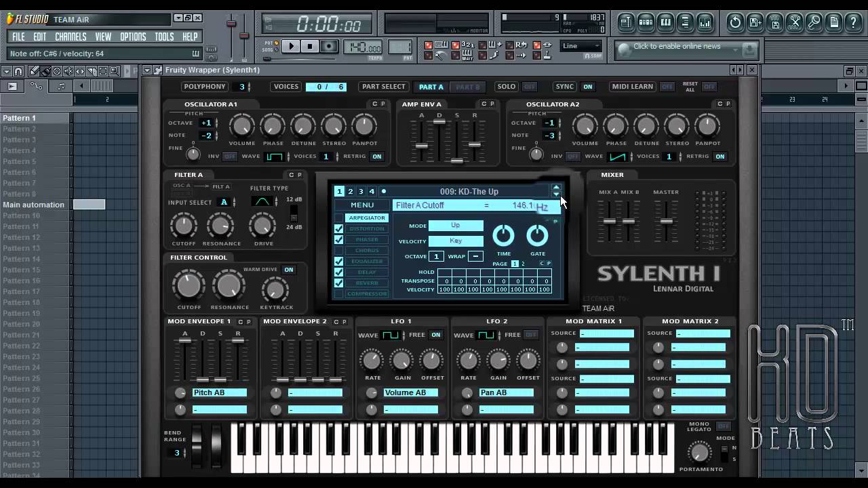The image size is (868, 488).
Task: Open the Filter A type selector
Action: [262, 201]
